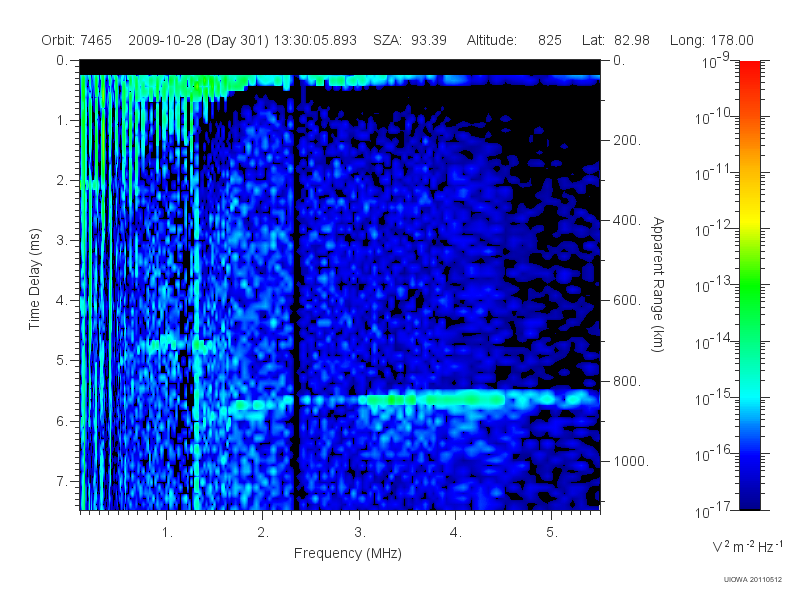Screen dimensions: 800x600
Task: Click the 'Time Delay (ms)' axis label
Action: 34,279
